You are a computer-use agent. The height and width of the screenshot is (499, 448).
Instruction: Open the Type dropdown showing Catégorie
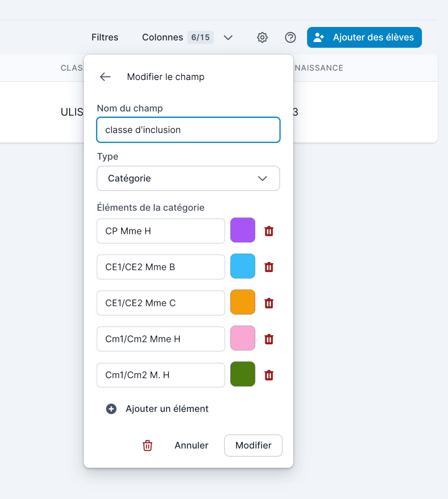click(188, 178)
